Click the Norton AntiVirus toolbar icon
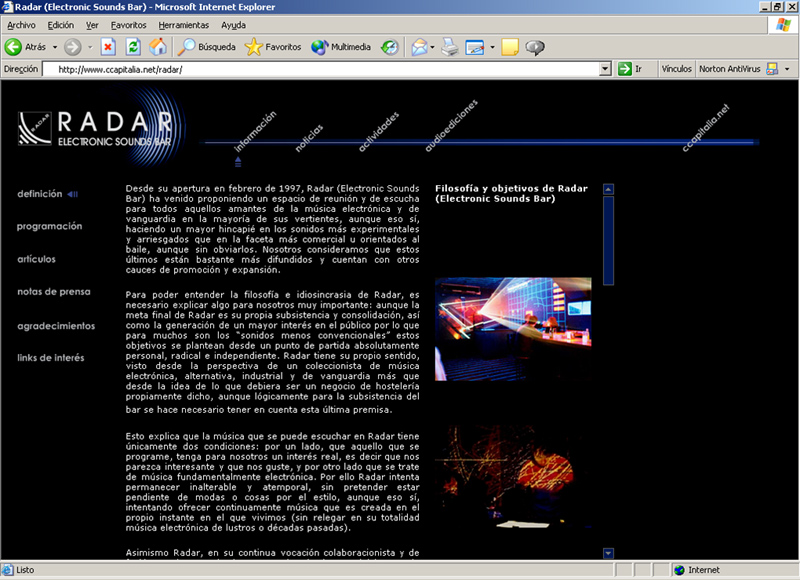 [772, 69]
